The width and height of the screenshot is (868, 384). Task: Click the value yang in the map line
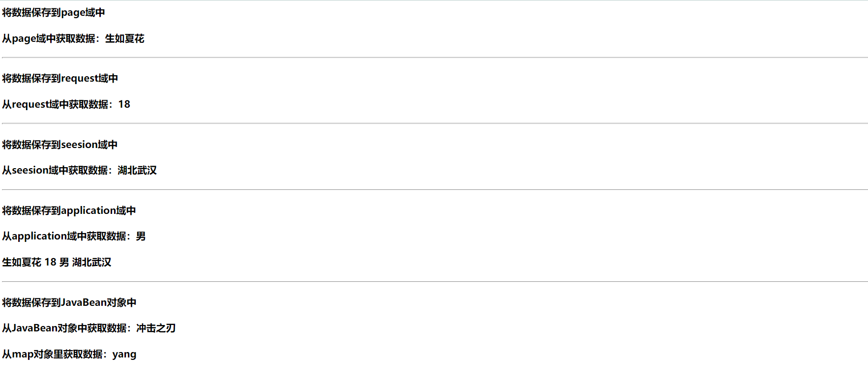point(124,354)
